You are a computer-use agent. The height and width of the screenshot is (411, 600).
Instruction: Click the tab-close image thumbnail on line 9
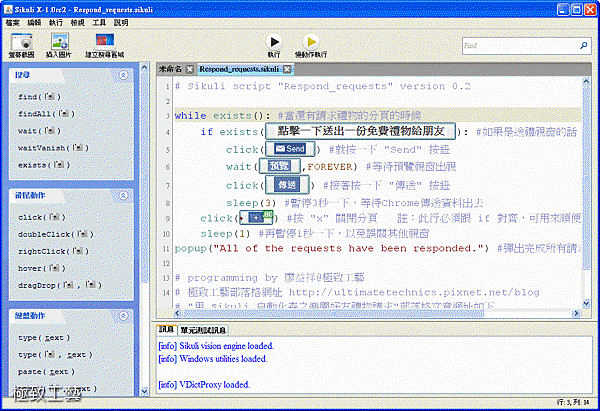(256, 218)
